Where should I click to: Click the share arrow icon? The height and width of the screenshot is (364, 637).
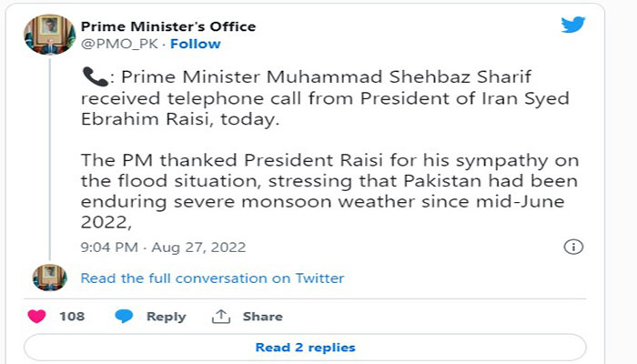pos(220,317)
